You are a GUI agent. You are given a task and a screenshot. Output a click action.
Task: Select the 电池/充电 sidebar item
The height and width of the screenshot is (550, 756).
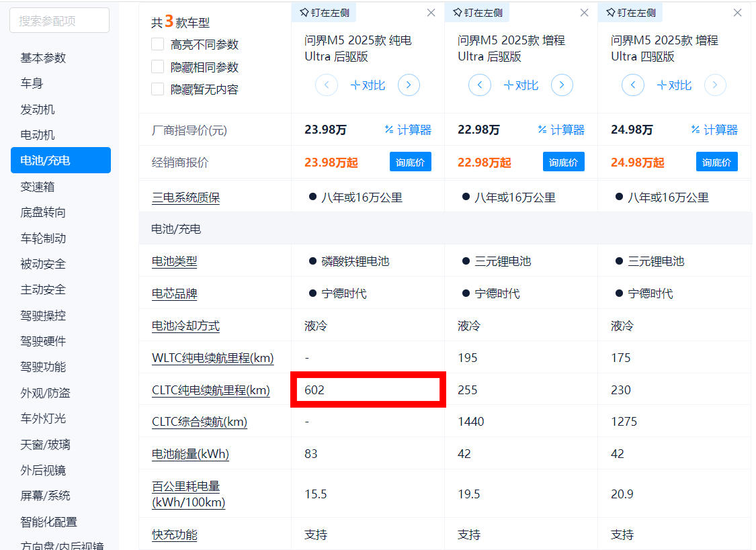[60, 160]
